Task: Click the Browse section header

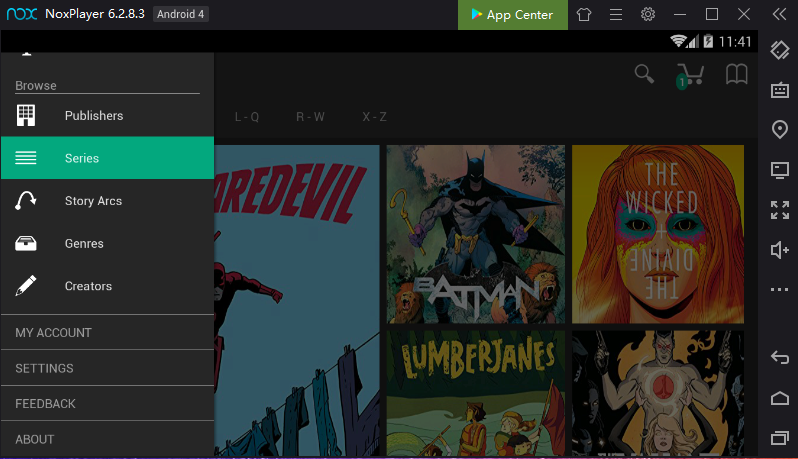Action: coord(36,85)
